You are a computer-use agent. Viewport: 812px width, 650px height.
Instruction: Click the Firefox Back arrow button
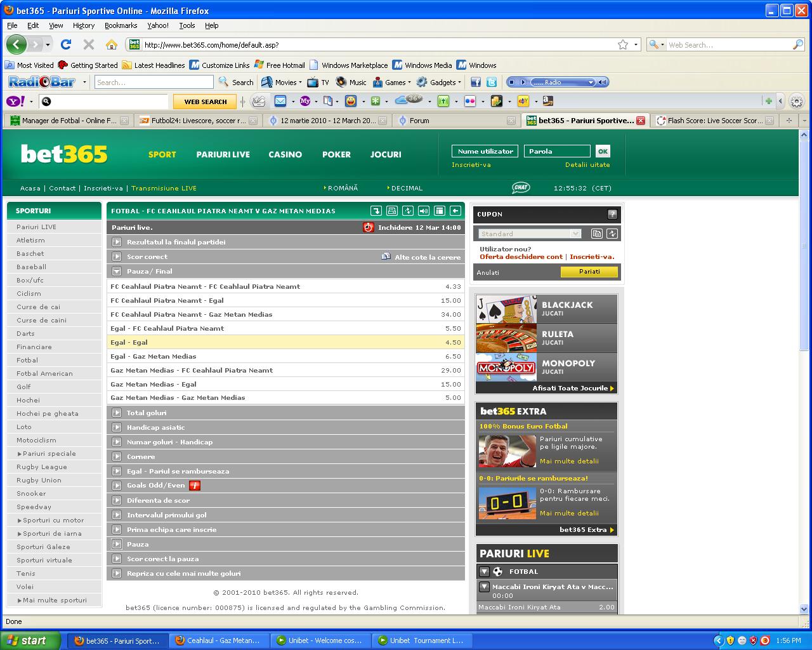[x=17, y=44]
